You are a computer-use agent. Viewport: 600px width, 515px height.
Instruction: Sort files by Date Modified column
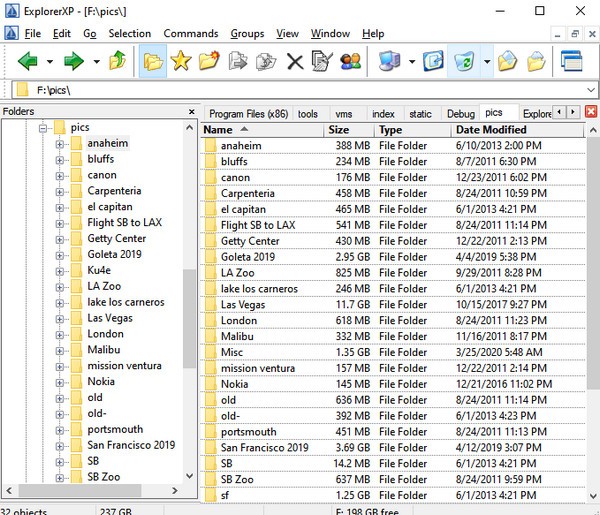490,130
